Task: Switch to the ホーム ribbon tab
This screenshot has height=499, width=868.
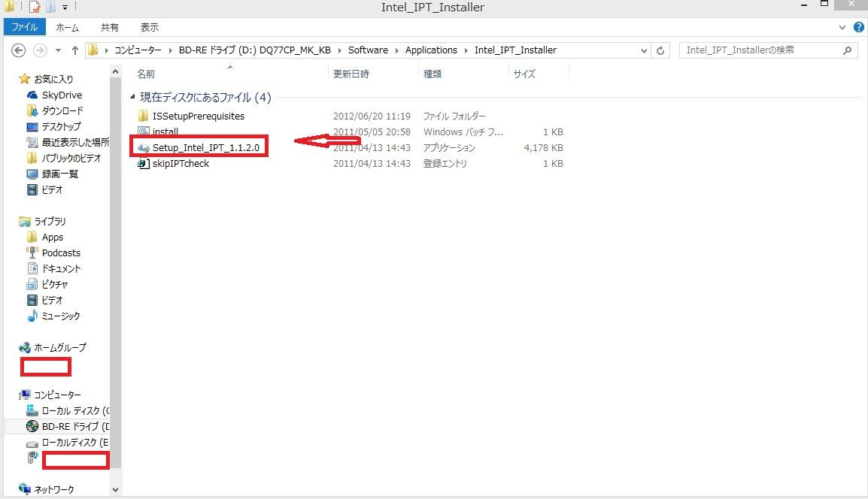Action: (x=67, y=27)
